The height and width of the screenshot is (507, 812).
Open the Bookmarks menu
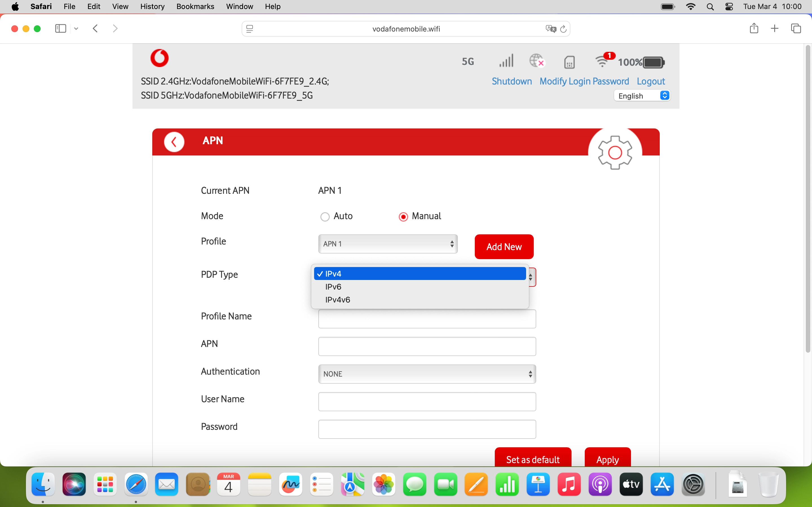click(x=195, y=6)
